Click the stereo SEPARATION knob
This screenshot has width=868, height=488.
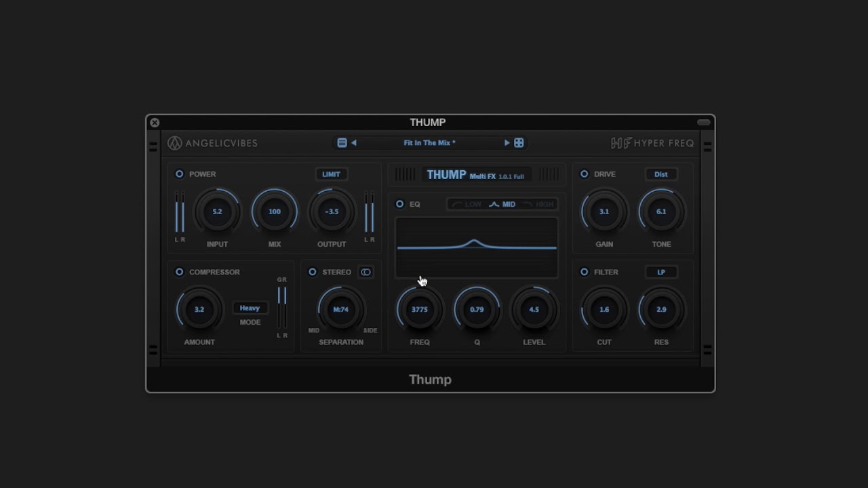341,309
